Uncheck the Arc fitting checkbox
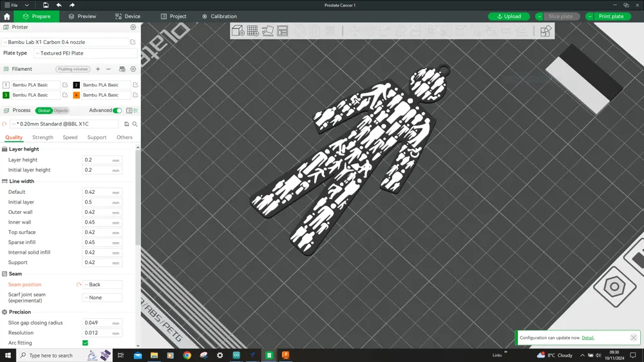644x362 pixels. (85, 343)
